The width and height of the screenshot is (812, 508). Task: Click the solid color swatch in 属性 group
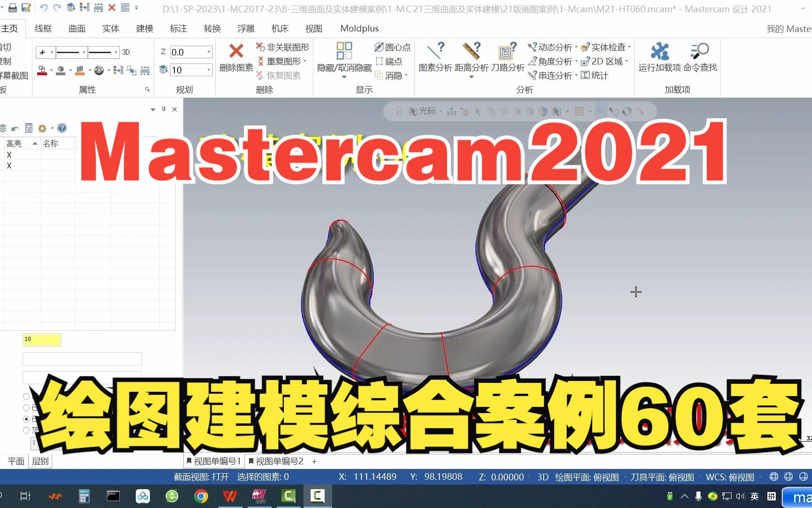[x=61, y=71]
